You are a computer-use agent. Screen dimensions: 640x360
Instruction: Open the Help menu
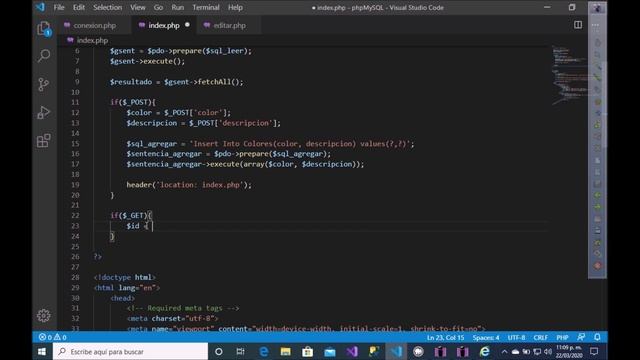tap(235, 7)
